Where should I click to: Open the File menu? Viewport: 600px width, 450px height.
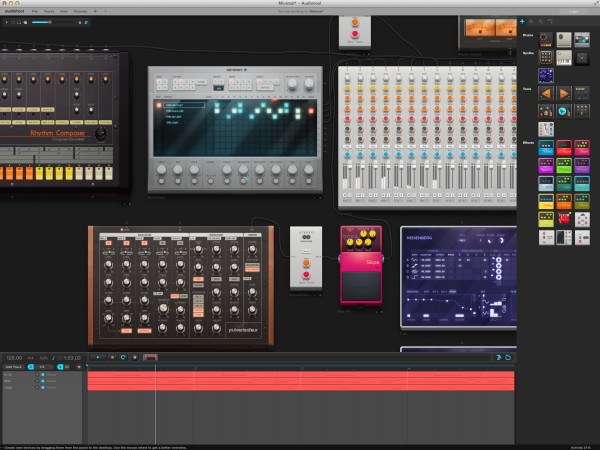(35, 11)
